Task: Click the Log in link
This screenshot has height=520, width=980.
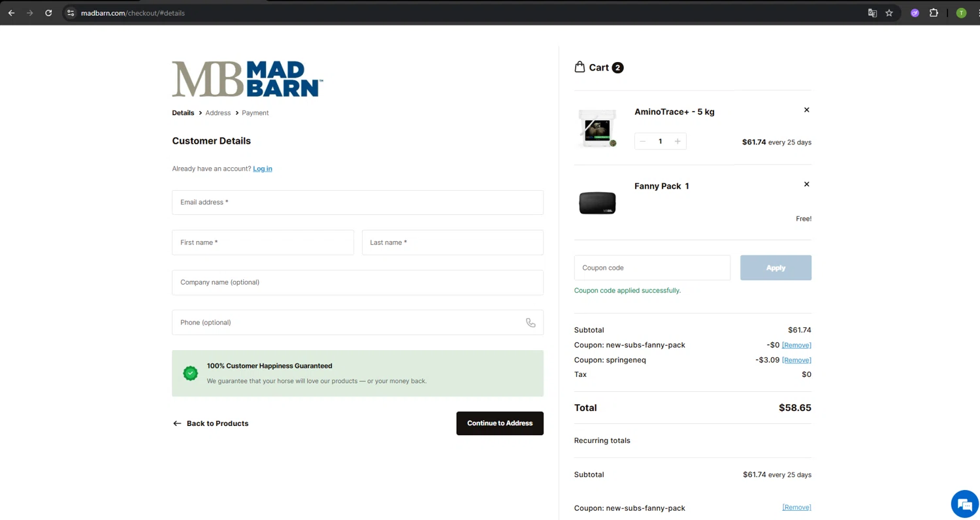Action: (263, 169)
